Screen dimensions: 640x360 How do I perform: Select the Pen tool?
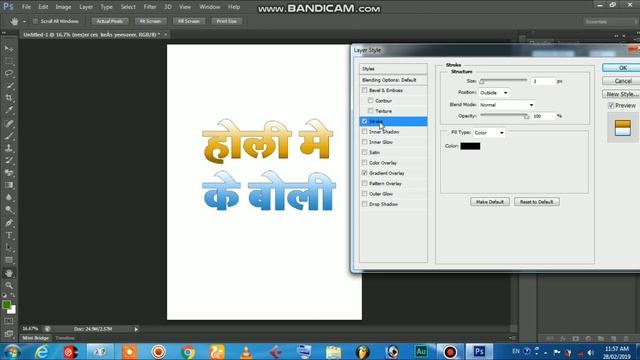9,223
